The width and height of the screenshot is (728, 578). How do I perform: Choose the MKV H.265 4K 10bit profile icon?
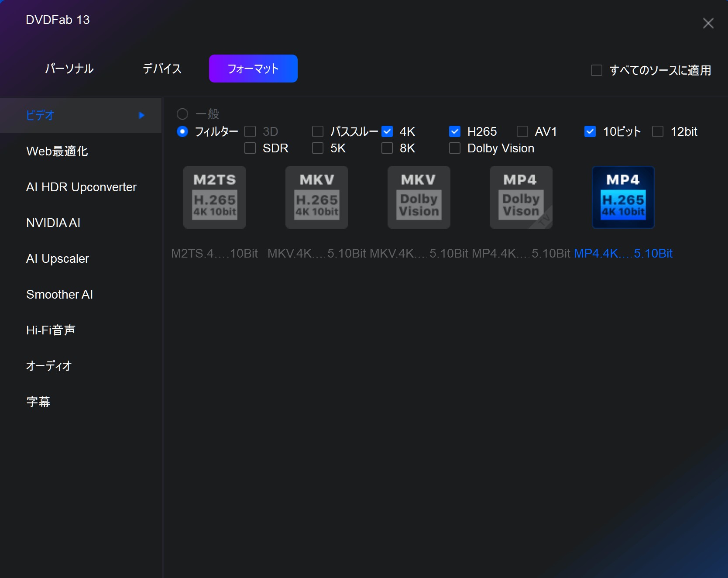point(317,197)
